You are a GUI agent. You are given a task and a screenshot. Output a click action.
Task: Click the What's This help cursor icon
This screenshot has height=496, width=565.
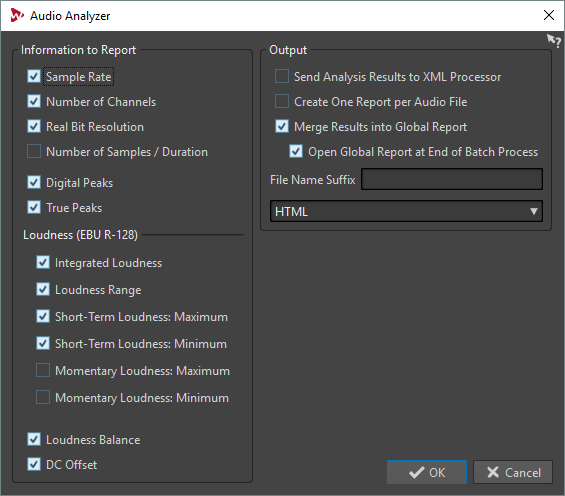554,41
